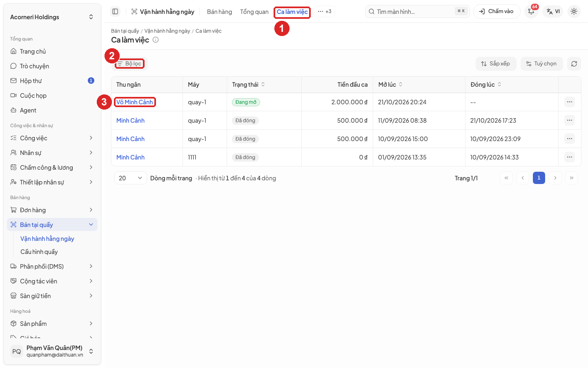Open the info icon beside Ca làm việc
This screenshot has width=588, height=368.
coord(156,40)
